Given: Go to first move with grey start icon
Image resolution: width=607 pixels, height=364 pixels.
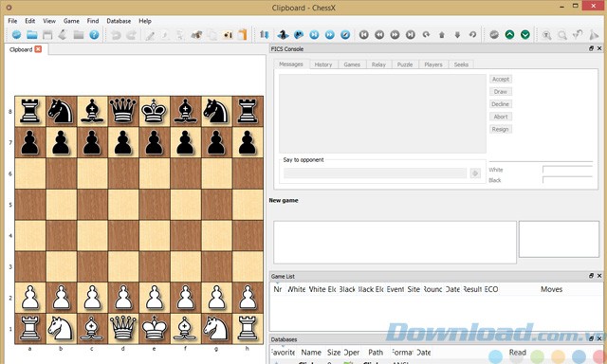Looking at the screenshot, I should tap(363, 35).
